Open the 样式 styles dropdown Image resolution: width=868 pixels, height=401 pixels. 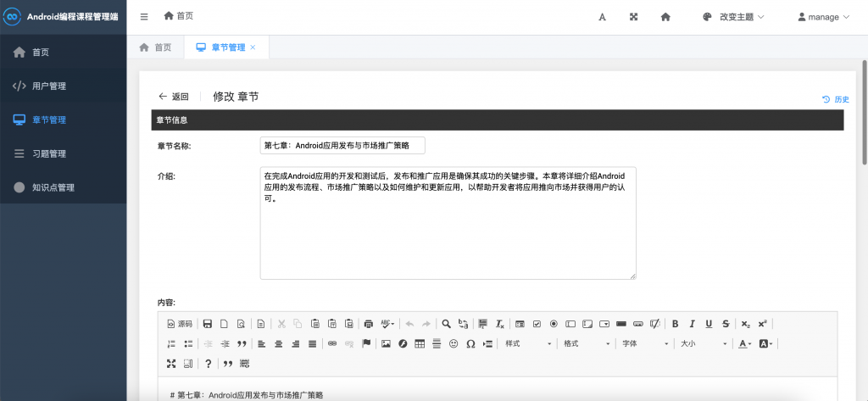pos(528,344)
